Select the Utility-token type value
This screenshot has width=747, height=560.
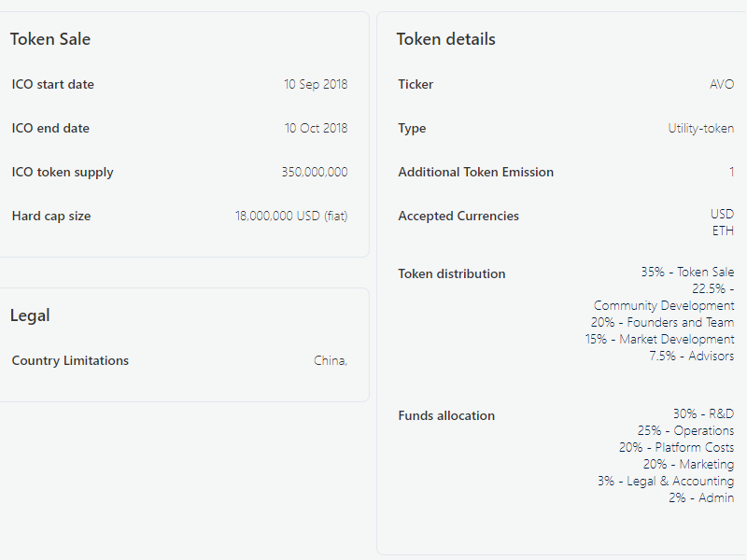point(700,128)
